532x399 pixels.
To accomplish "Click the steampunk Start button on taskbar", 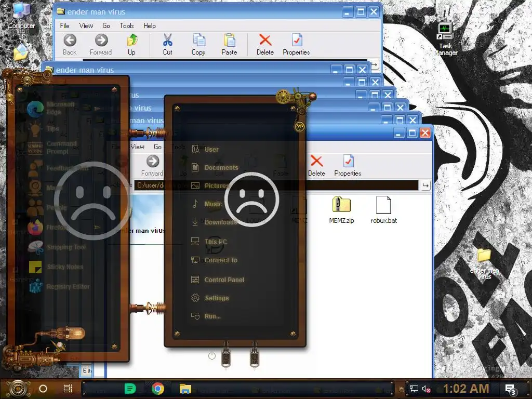I will (18, 389).
